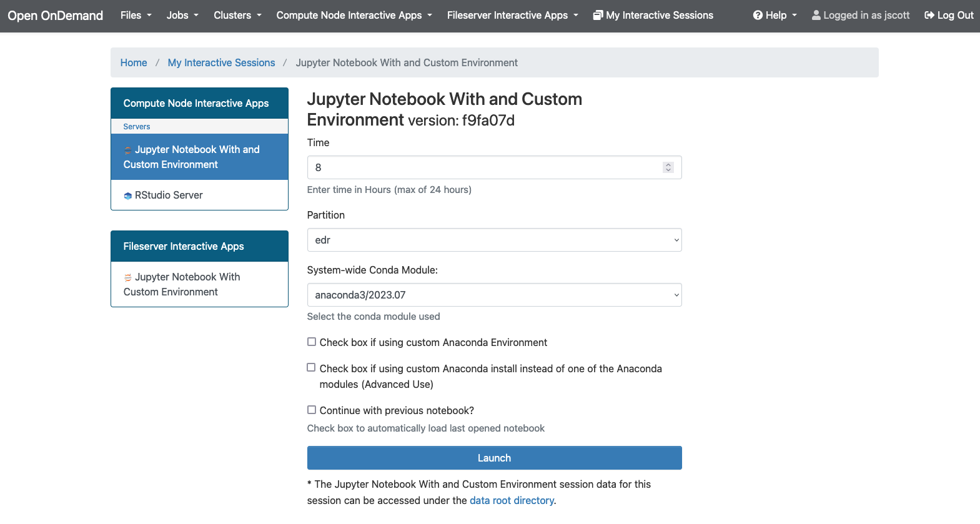
Task: Select Fileserver Jupyter Notebook With Custom Environment
Action: (199, 284)
